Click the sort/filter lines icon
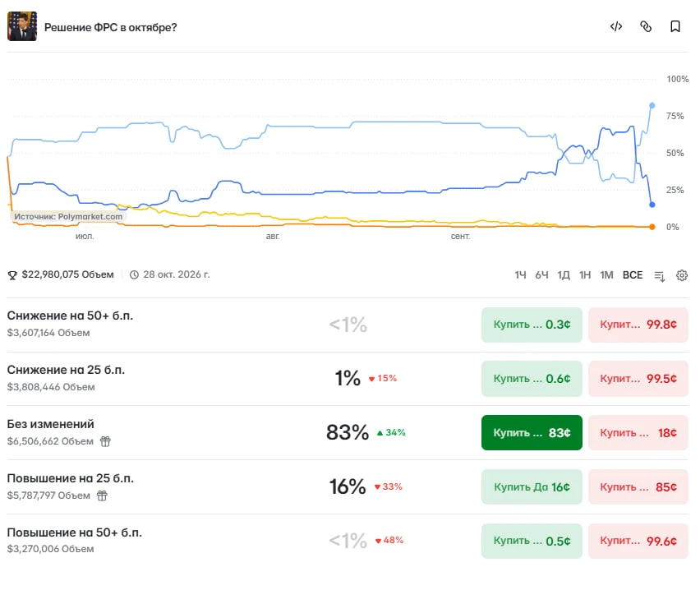This screenshot has height=590, width=700. tap(660, 276)
